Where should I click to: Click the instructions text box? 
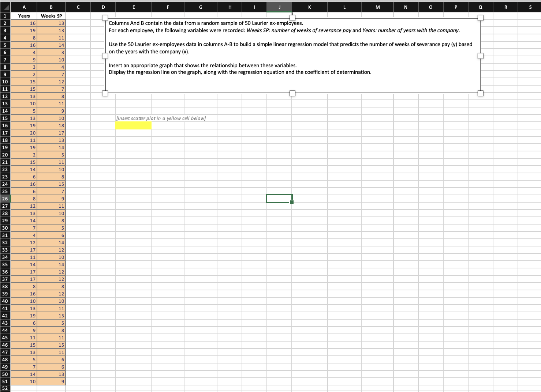coord(256,55)
